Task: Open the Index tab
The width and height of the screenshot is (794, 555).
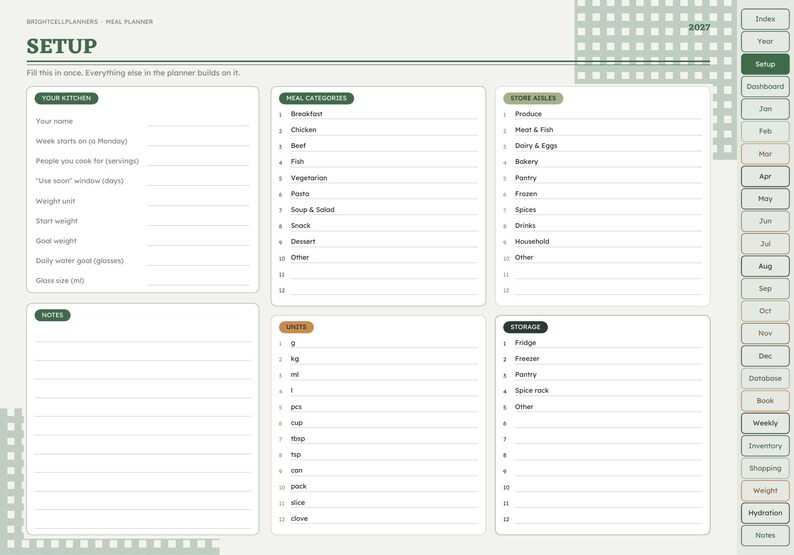Action: (x=765, y=19)
